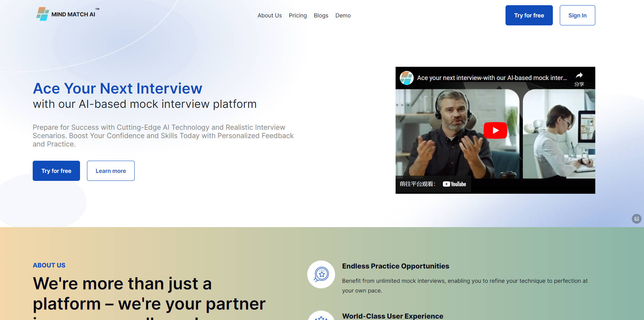
Task: Click the video channel avatar icon
Action: click(x=406, y=78)
